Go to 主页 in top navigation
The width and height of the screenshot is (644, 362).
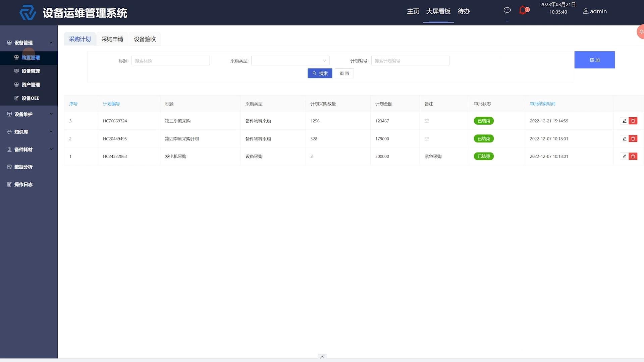click(x=413, y=11)
